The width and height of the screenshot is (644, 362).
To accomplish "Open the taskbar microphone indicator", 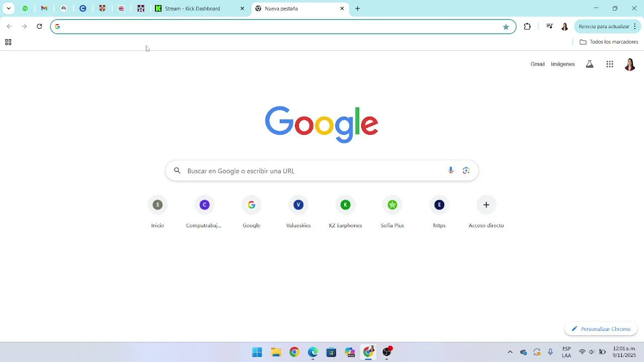I will [550, 352].
